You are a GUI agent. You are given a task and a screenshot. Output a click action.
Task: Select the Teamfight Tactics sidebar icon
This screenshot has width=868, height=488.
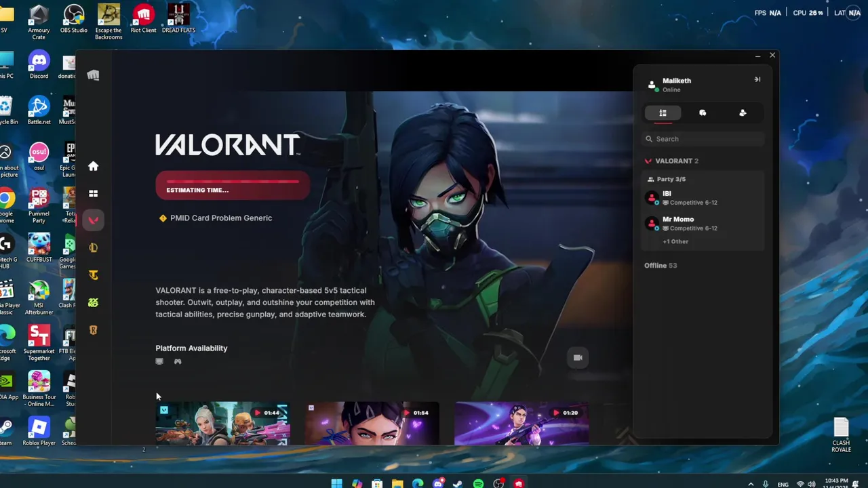coord(93,275)
